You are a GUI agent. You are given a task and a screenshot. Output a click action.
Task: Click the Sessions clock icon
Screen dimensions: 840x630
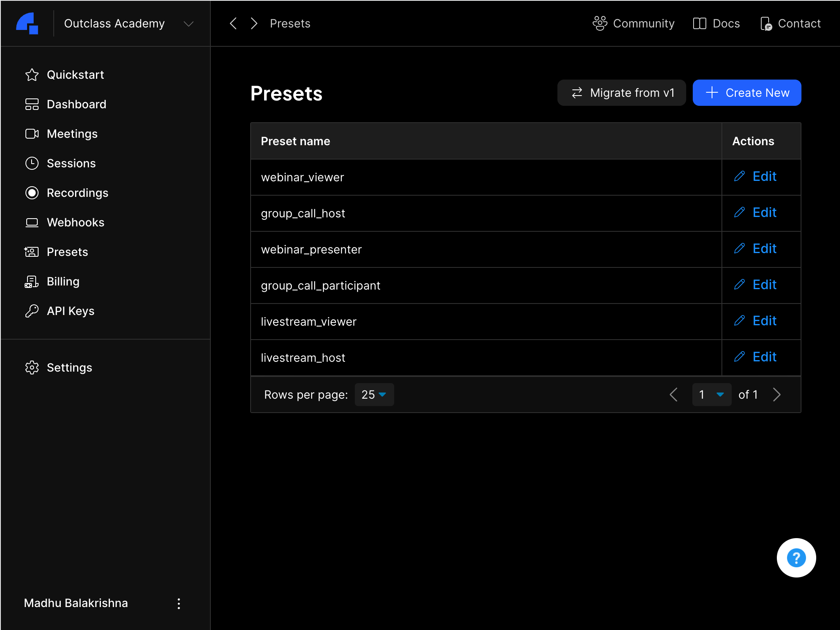coord(32,163)
